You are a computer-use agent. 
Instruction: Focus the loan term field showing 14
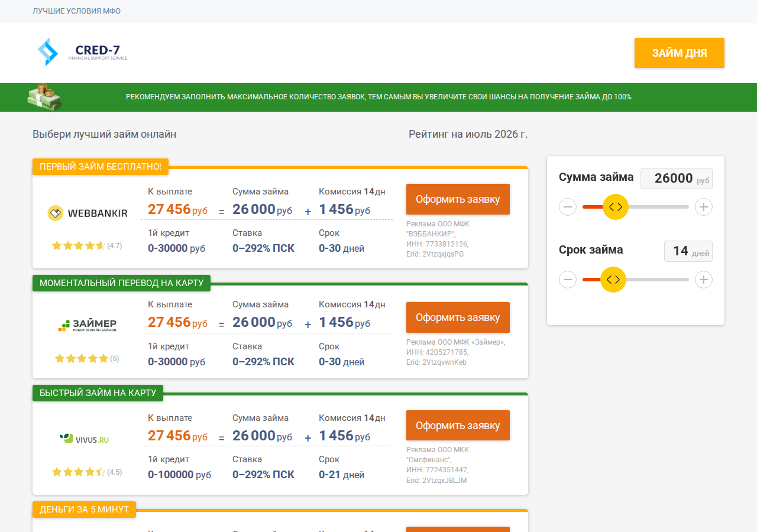tap(688, 251)
